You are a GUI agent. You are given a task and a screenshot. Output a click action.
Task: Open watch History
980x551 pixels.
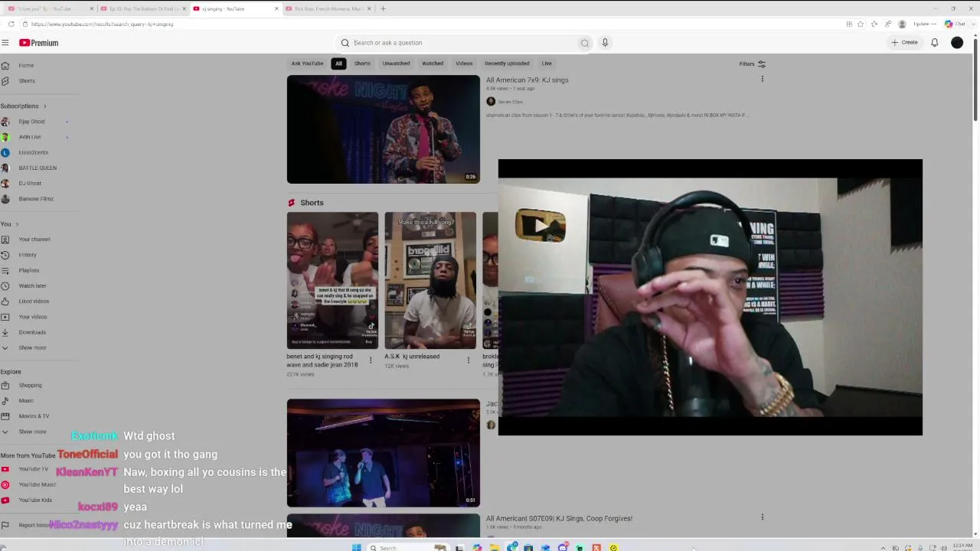tap(28, 255)
